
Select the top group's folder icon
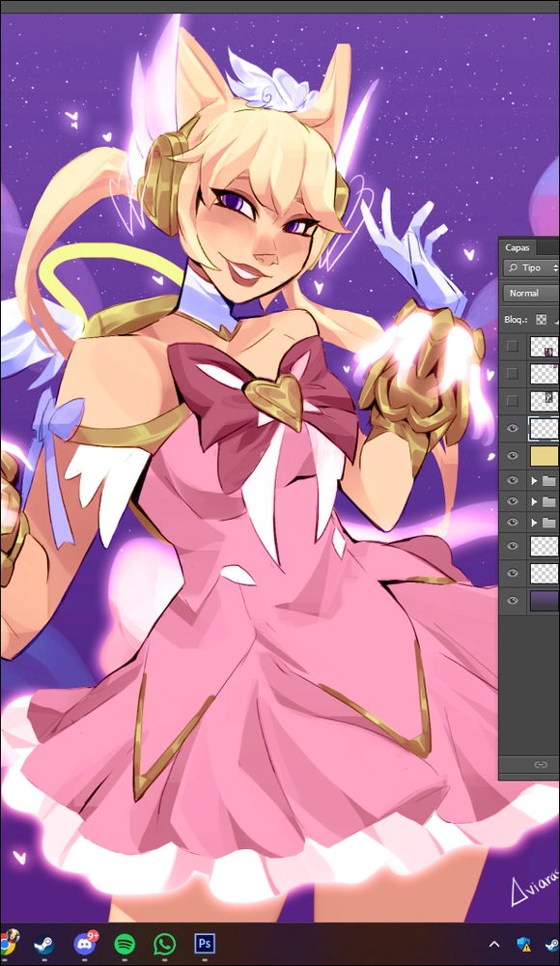pos(548,480)
